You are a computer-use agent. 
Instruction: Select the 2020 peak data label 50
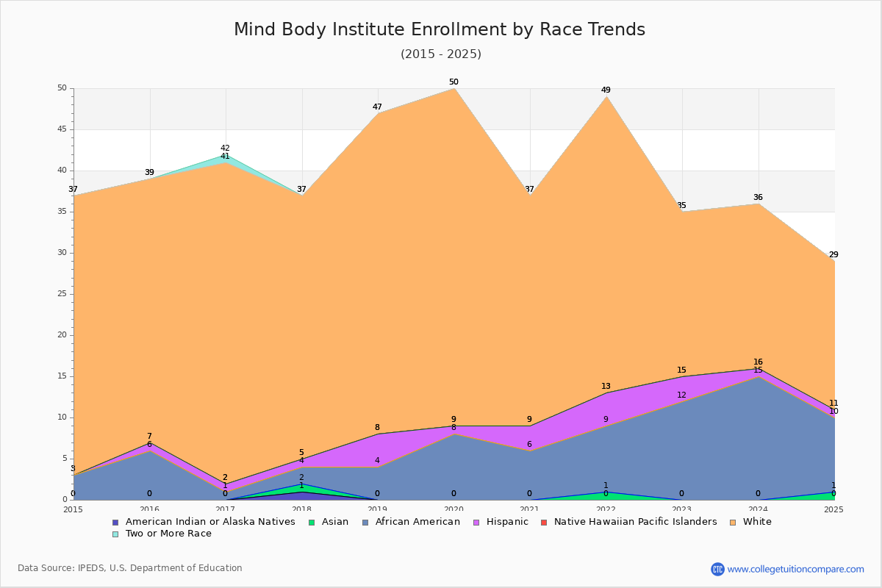453,82
